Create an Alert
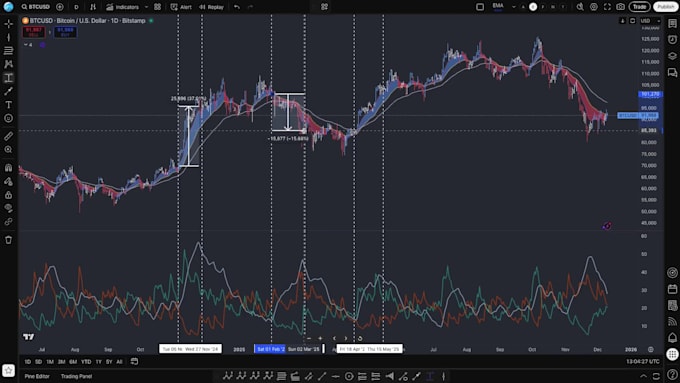680x383 pixels. (181, 7)
